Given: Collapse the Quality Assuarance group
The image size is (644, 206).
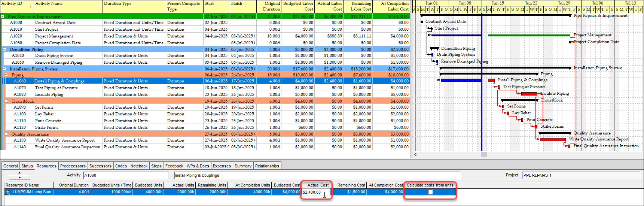Looking at the screenshot, I should 6,134.
